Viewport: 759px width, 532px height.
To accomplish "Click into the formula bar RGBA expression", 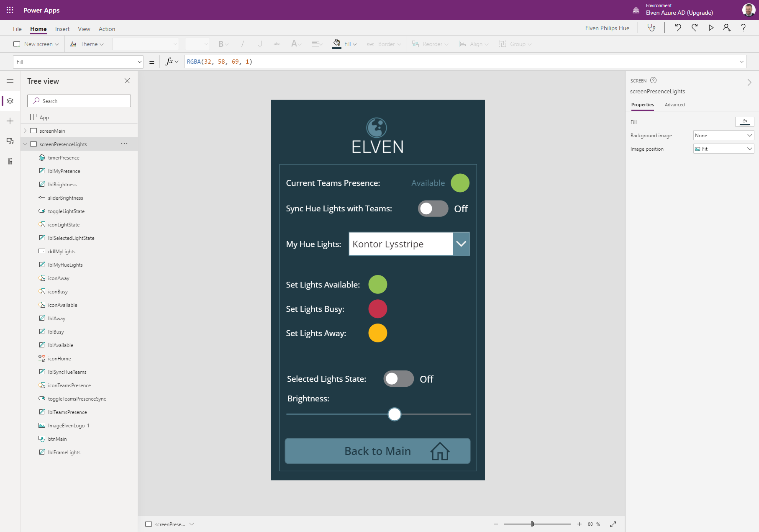I will point(220,62).
